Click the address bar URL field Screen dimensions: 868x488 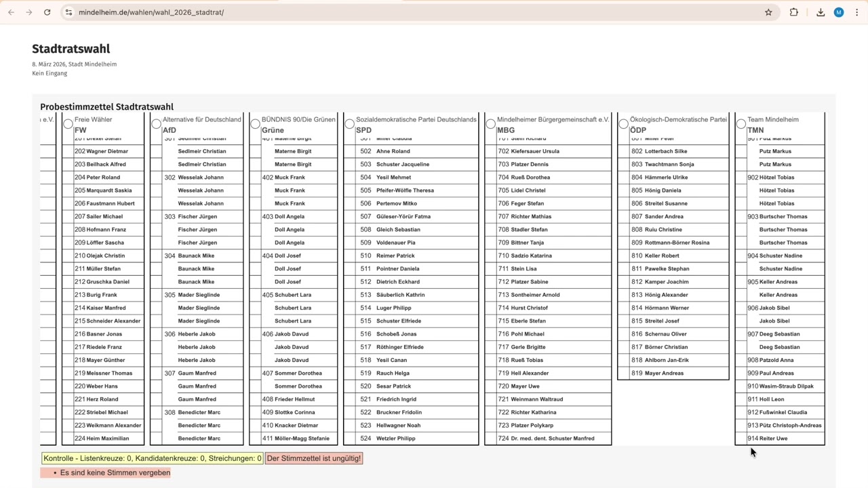417,12
